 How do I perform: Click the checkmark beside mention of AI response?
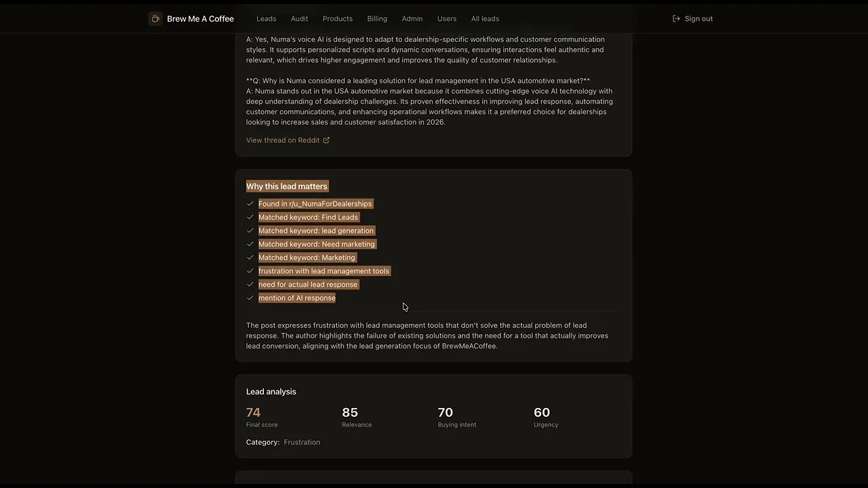(250, 298)
